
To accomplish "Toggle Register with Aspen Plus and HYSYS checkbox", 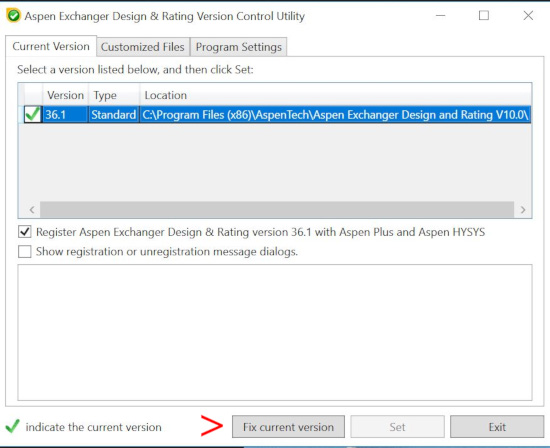I will coord(25,232).
